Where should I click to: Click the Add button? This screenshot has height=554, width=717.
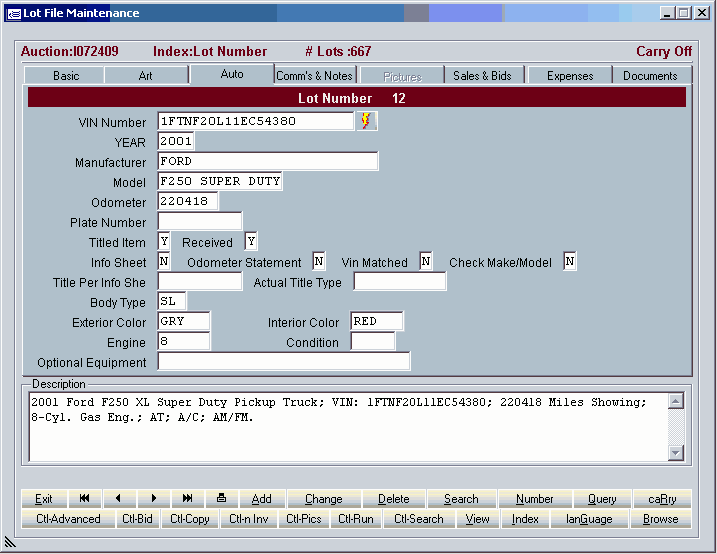click(x=262, y=499)
